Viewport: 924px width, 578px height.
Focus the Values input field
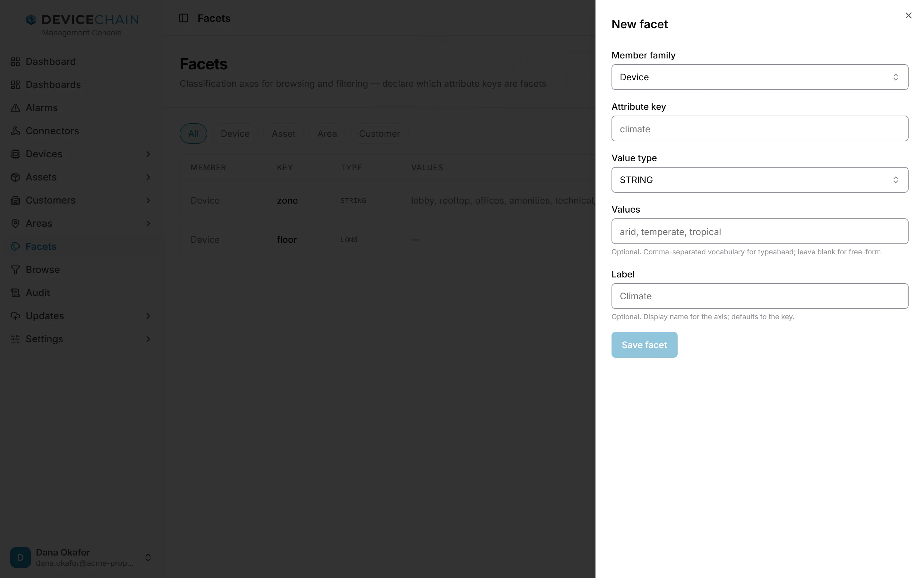click(x=760, y=231)
